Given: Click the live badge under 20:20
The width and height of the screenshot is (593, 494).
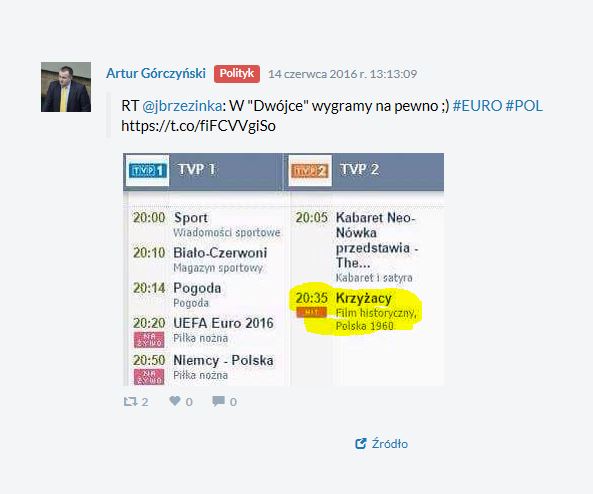Looking at the screenshot, I should click(x=149, y=339).
